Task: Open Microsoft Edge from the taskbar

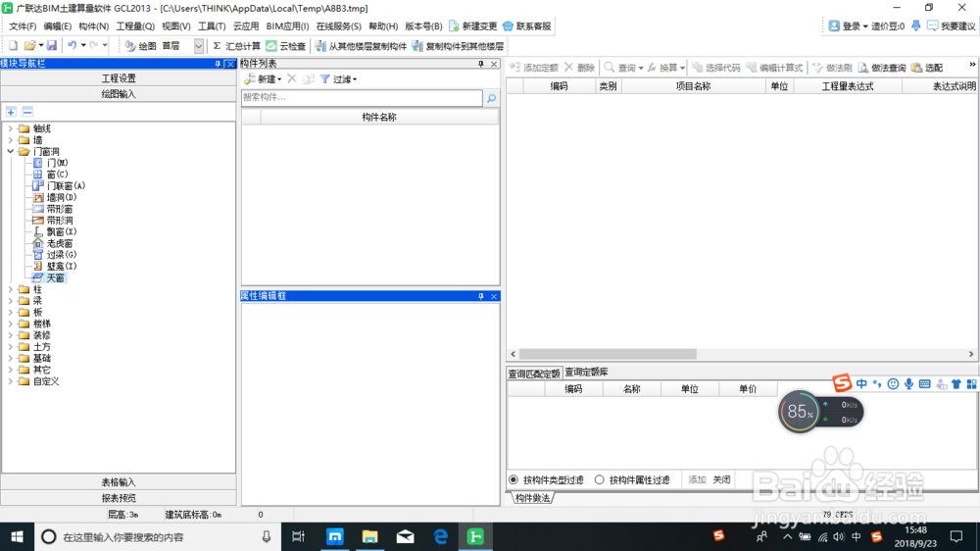Action: 441,536
